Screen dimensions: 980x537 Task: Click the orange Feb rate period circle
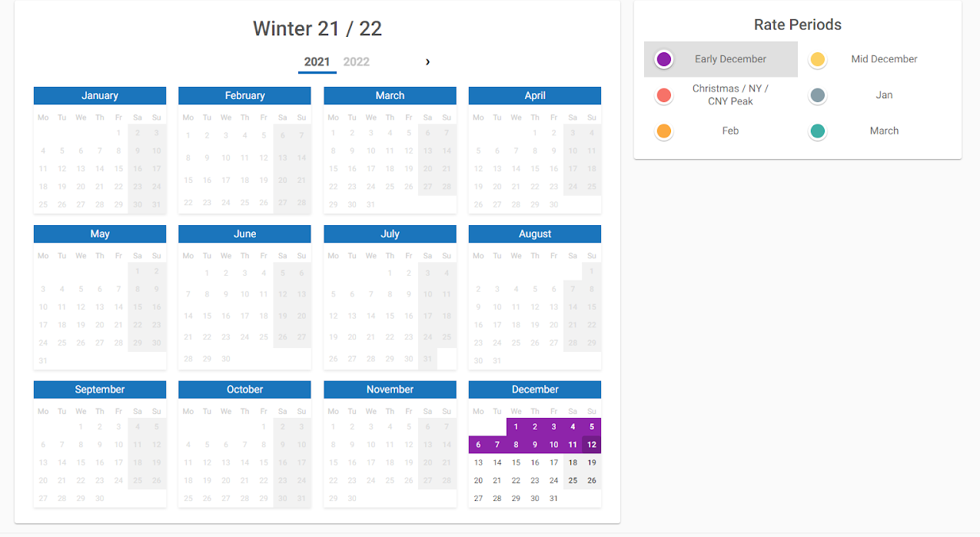(663, 131)
